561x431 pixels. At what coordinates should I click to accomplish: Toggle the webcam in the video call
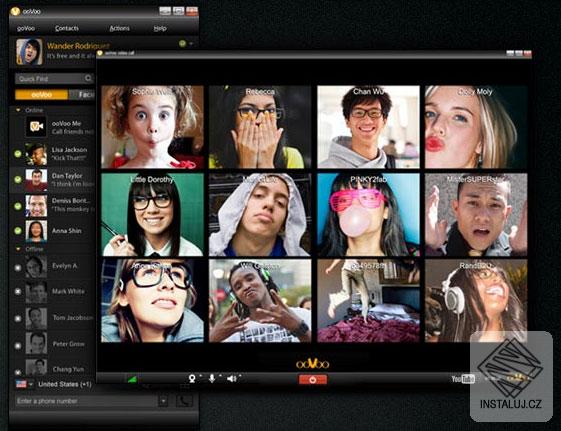point(192,378)
